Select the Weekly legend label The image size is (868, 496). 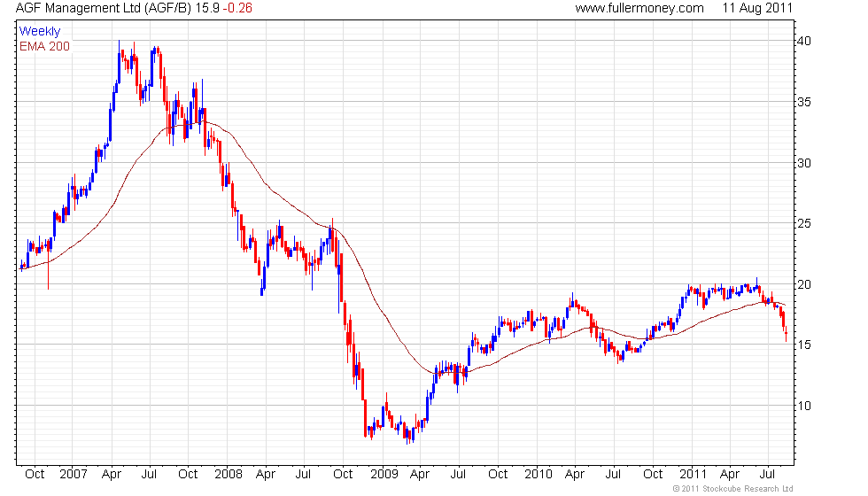(39, 32)
